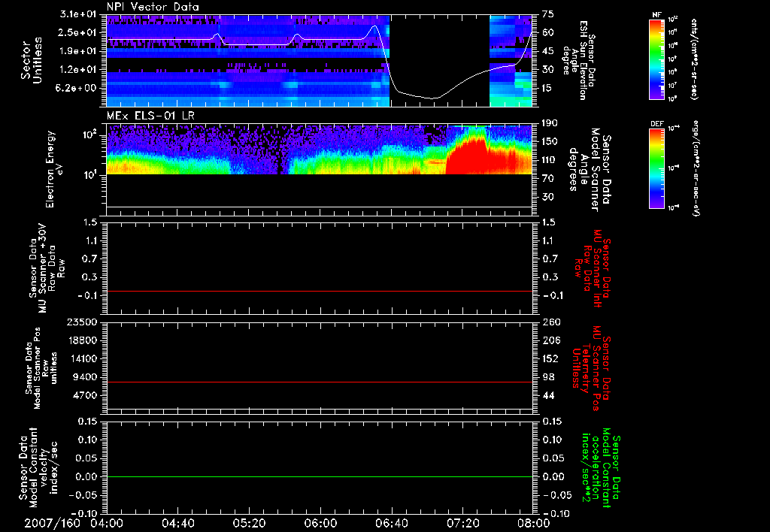The height and width of the screenshot is (532, 770).
Task: Click the "206" telemetry tick label
Action: click(550, 340)
